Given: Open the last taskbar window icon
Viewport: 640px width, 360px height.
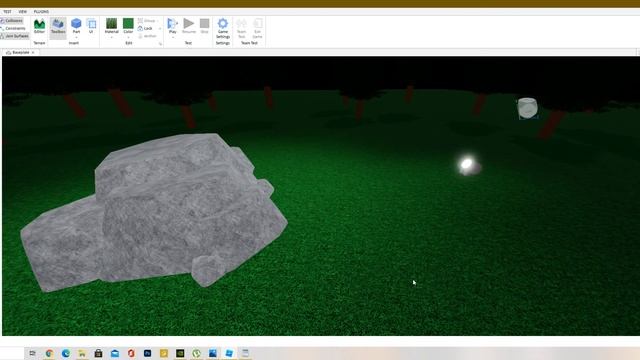Looking at the screenshot, I should 245,353.
